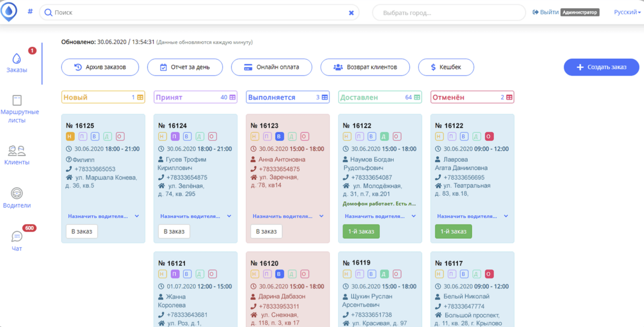This screenshot has width=644, height=327.
Task: Click phone +78333665053 on order 16125
Action: click(95, 169)
